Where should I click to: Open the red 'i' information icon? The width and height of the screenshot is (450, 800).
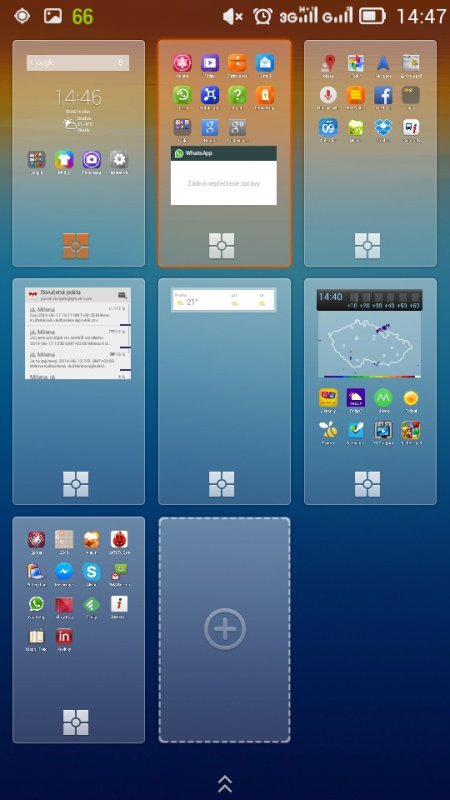[119, 604]
